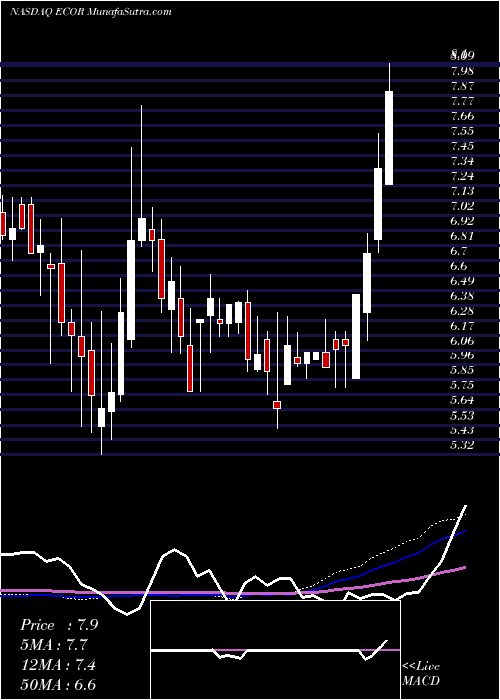Click the 7.02 price axis label
The image size is (500, 700).
(462, 206)
